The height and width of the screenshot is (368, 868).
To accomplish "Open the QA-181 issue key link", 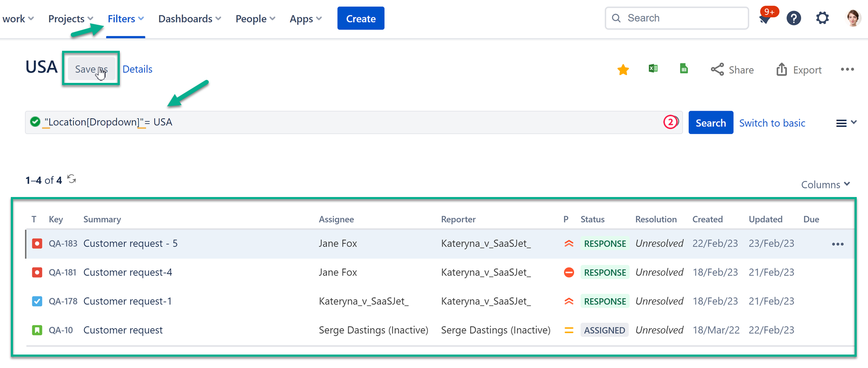I will tap(62, 273).
